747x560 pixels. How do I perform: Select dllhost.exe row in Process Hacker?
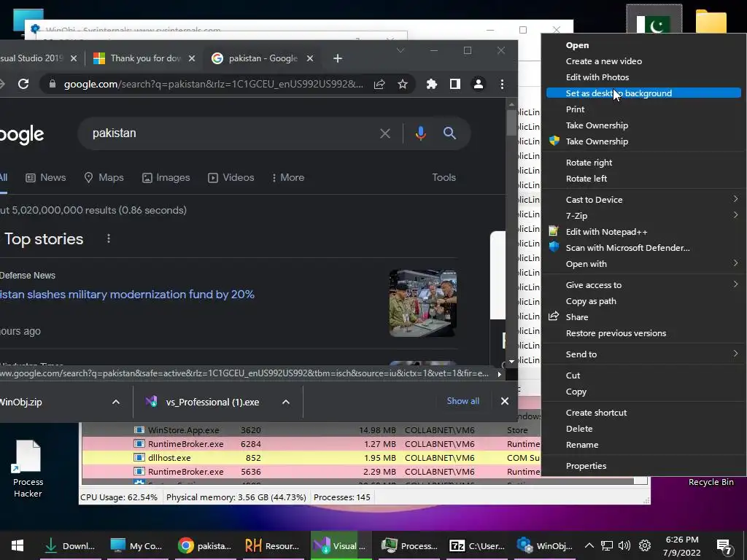point(311,458)
